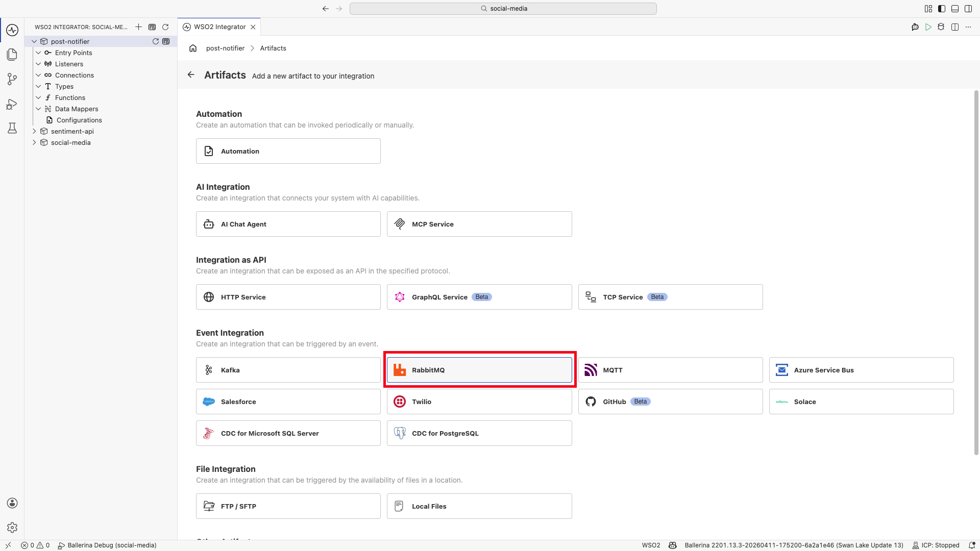Screen dimensions: 980x551
Task: Select the FTP / SFTP file integration
Action: (x=288, y=506)
